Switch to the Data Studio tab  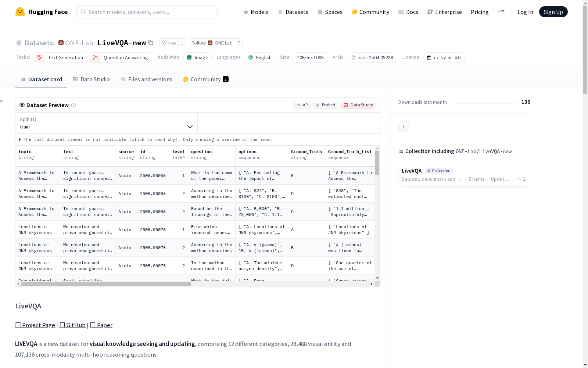91,79
